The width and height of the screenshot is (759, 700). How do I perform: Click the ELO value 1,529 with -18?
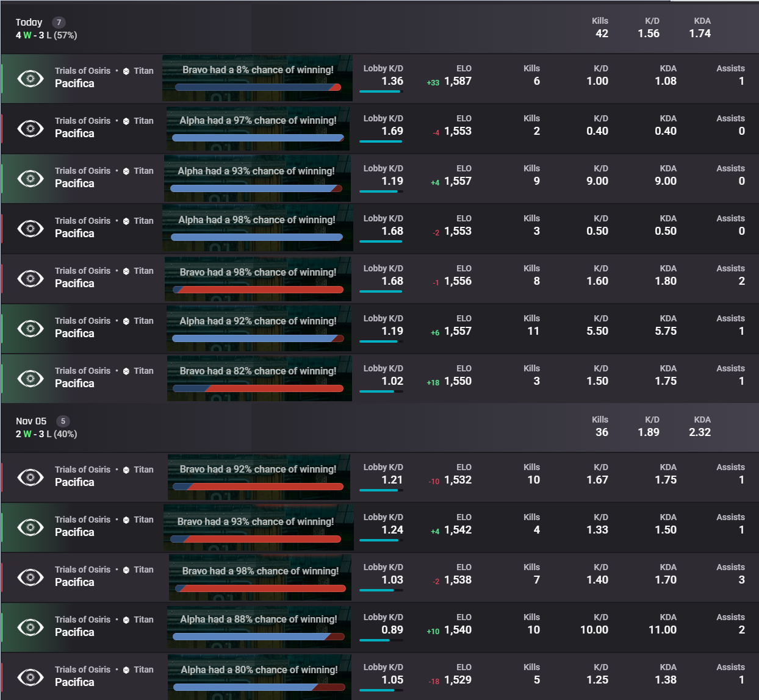[x=458, y=680]
